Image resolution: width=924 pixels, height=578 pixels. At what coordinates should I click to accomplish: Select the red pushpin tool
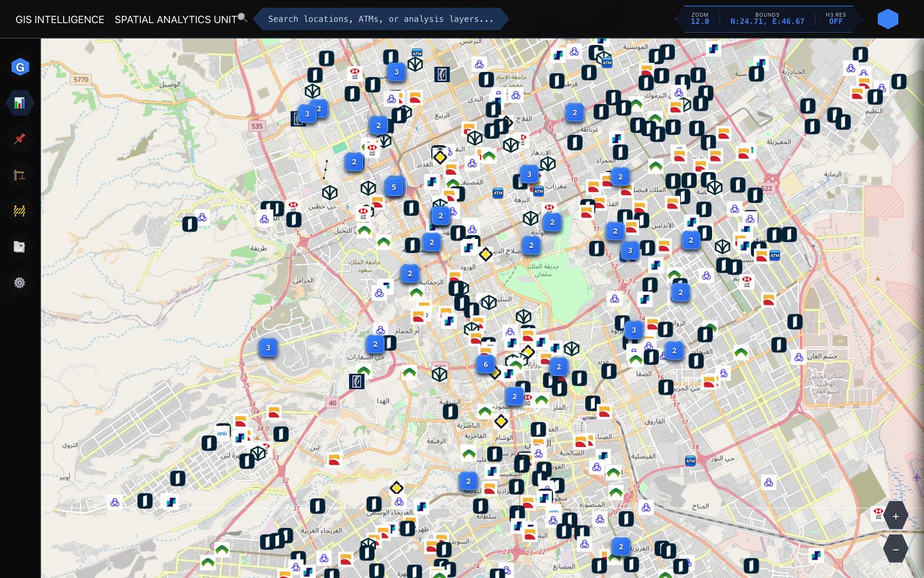(20, 139)
